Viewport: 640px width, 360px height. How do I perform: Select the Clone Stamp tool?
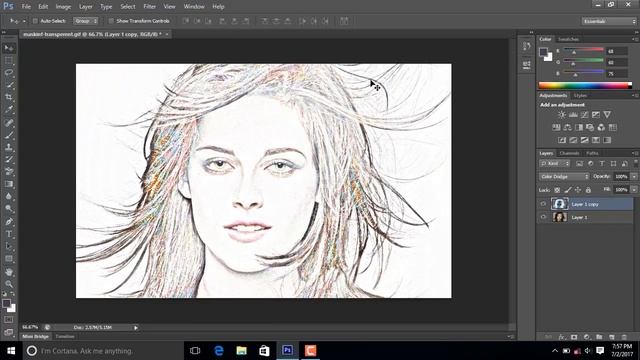[x=9, y=147]
